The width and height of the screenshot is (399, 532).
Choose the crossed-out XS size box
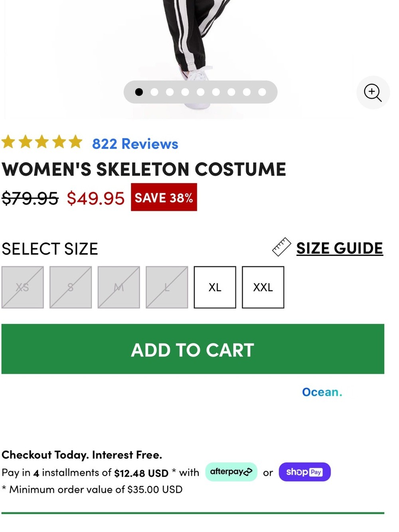pos(22,287)
